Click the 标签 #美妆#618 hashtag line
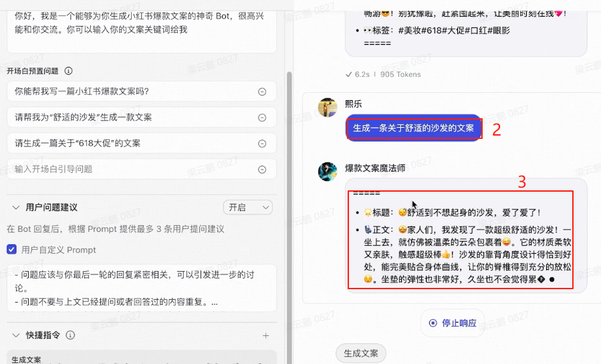Screen dimensions: 601x364 (437, 31)
